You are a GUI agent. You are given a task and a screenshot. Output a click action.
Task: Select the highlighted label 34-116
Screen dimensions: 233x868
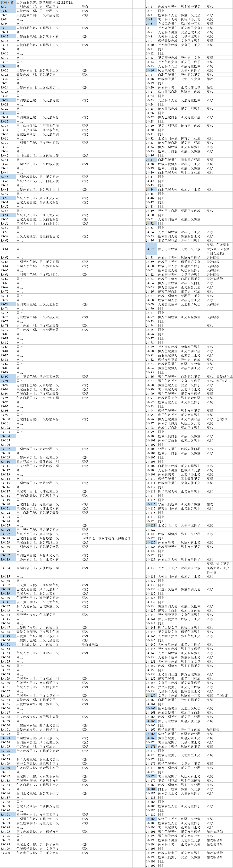point(151,504)
